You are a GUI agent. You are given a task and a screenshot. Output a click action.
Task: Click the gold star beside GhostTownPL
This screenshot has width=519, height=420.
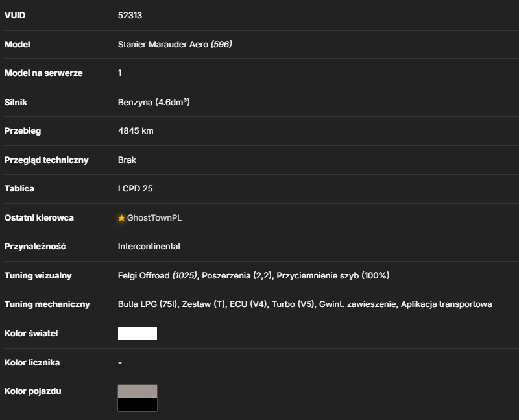[121, 218]
